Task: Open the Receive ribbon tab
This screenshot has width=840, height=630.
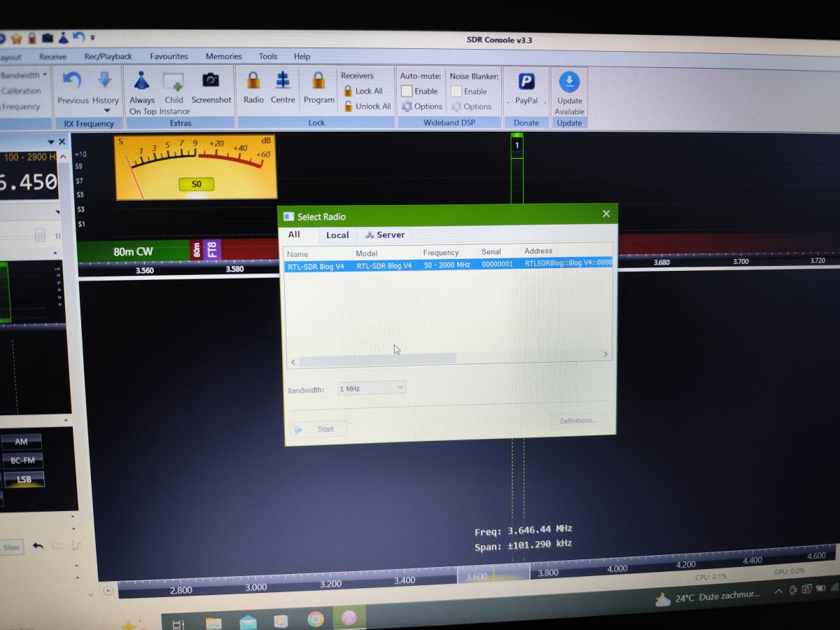Action: 53,57
